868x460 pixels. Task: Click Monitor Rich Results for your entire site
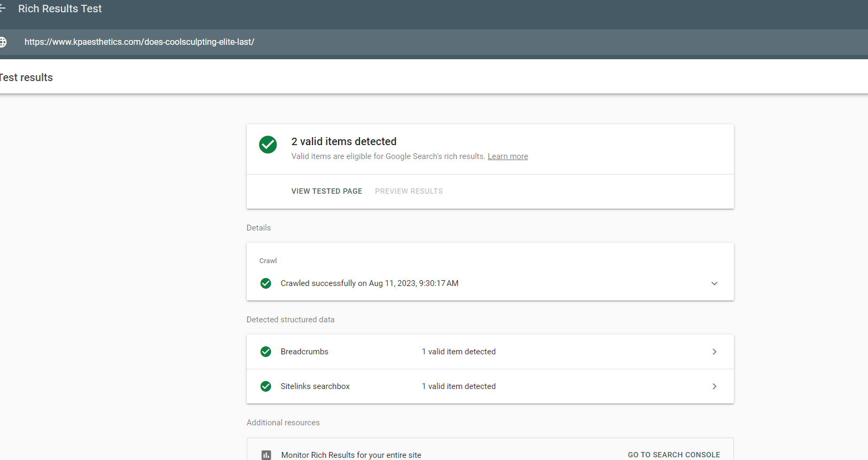pyautogui.click(x=351, y=455)
